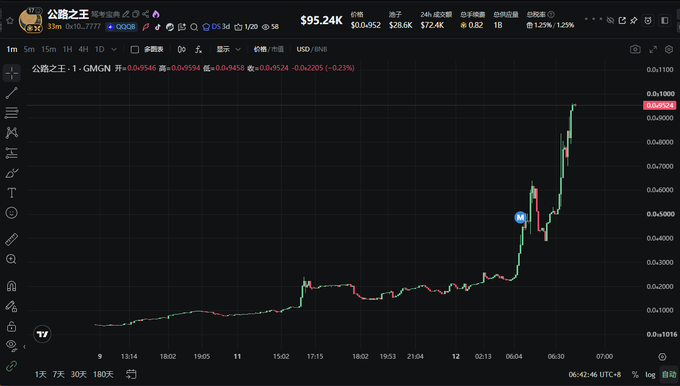Toggle USD / BNB currency
This screenshot has height=386, width=680.
(x=311, y=49)
